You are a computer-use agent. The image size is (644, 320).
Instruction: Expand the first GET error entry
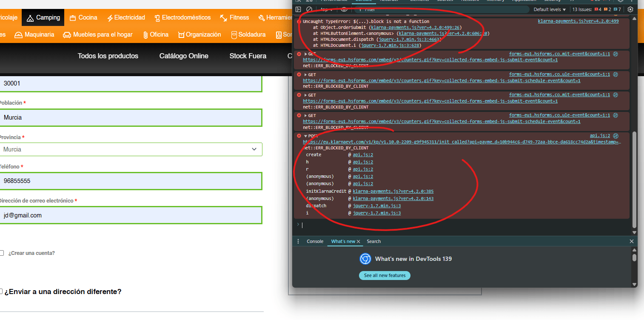[305, 54]
